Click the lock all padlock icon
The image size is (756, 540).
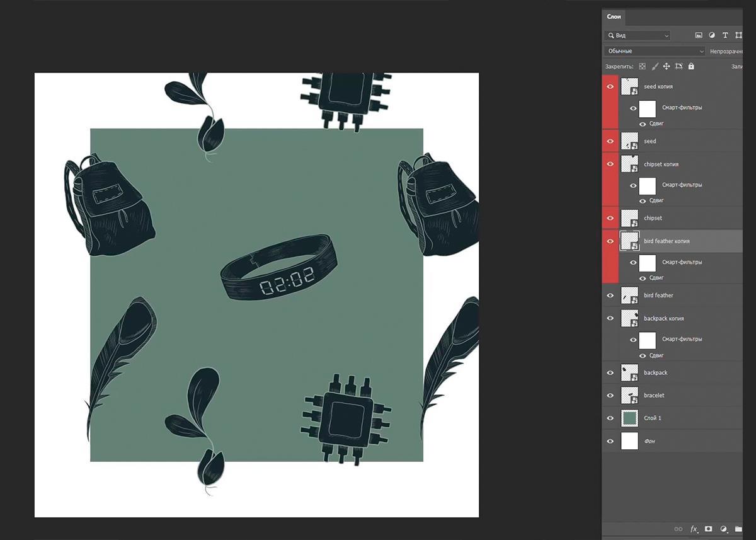[x=691, y=66]
